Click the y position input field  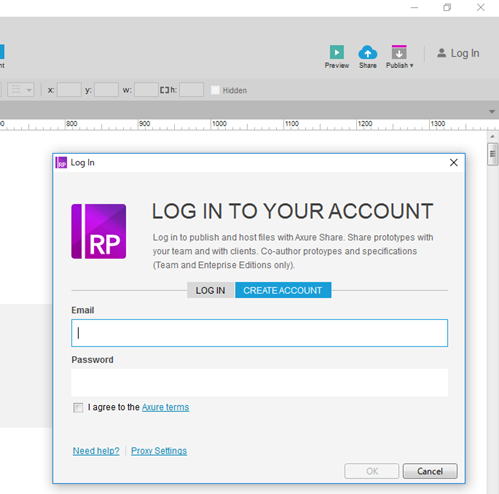(106, 90)
